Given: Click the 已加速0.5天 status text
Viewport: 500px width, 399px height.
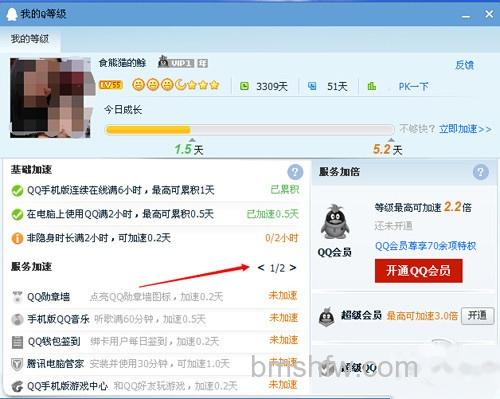Looking at the screenshot, I should tap(272, 214).
